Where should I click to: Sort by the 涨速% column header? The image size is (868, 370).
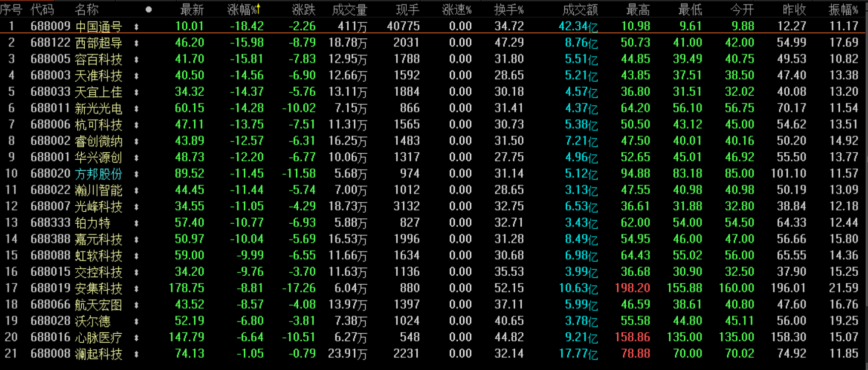tap(457, 9)
